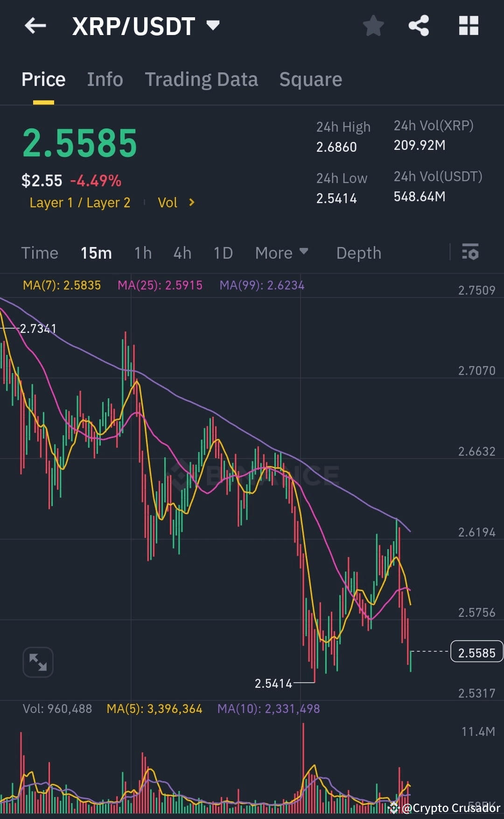
Task: Open the grid layout icon top right
Action: [x=469, y=26]
